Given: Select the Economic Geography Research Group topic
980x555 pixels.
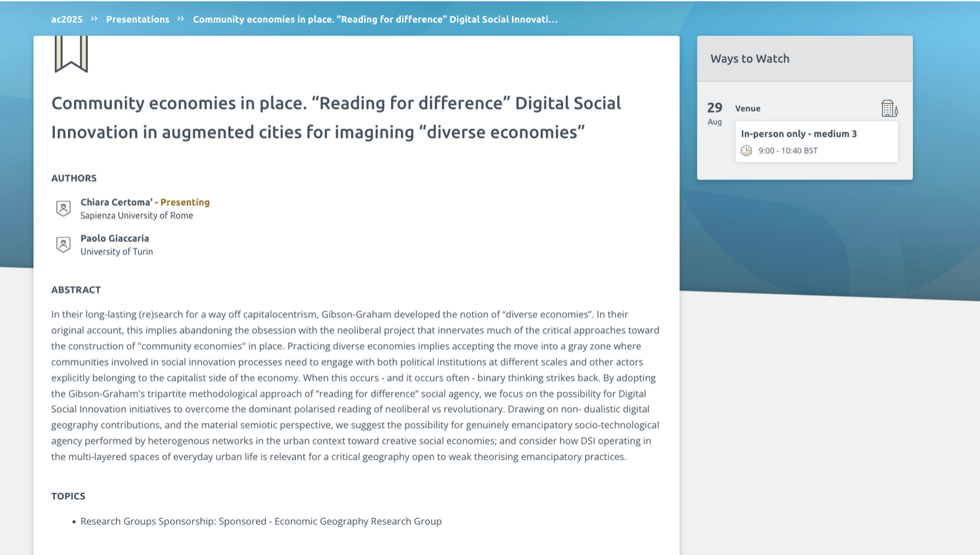Looking at the screenshot, I should [261, 521].
